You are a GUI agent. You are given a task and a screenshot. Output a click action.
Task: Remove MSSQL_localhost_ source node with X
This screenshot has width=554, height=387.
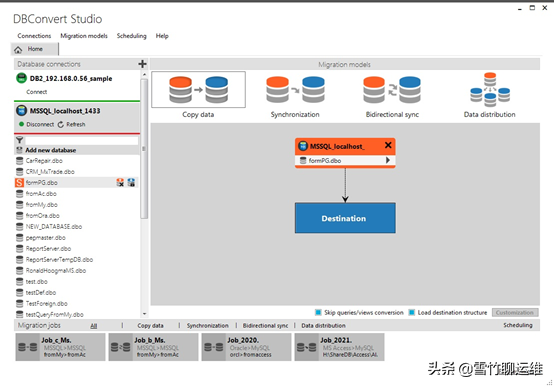[x=388, y=145]
